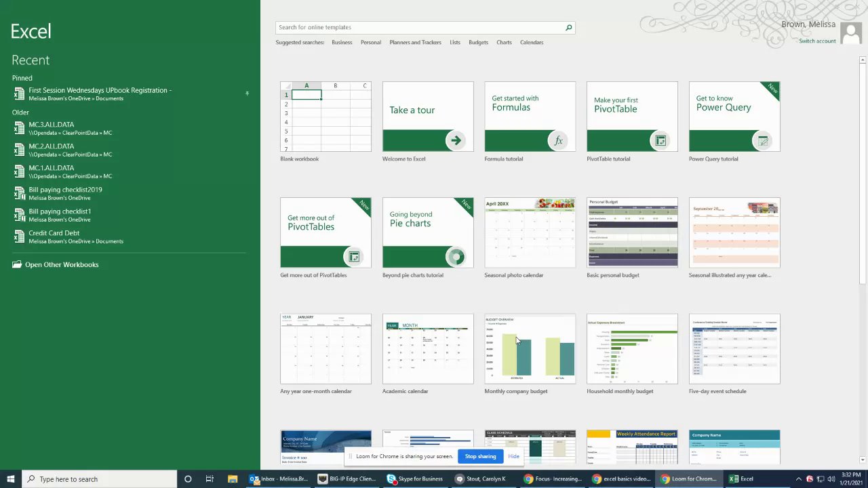Viewport: 868px width, 488px height.
Task: Click the Search for online templates field
Action: click(x=420, y=28)
